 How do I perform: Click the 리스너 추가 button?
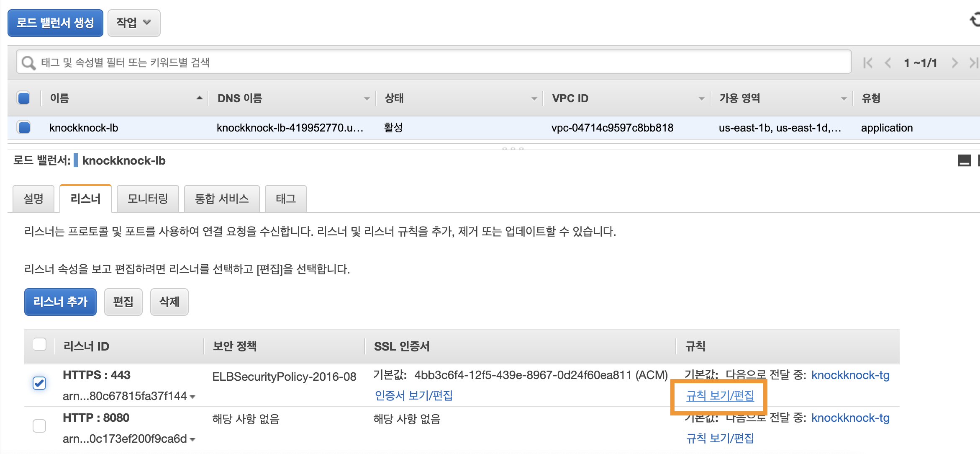click(x=60, y=302)
